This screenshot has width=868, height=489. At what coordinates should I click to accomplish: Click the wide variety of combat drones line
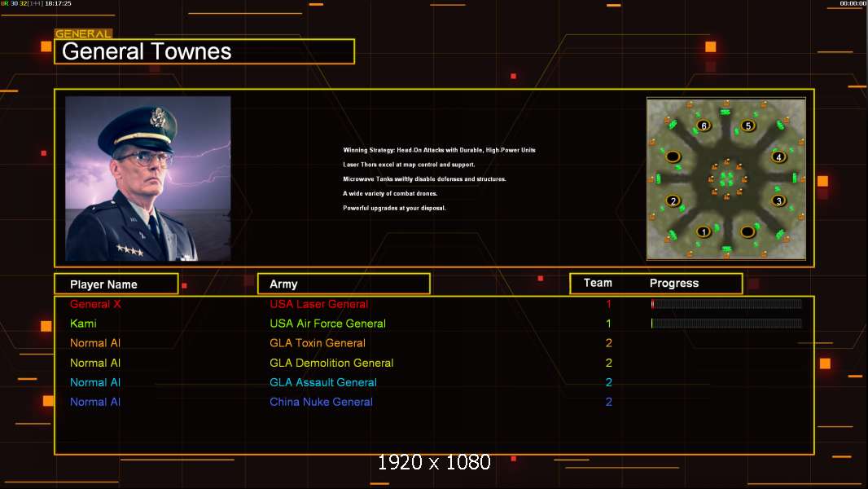[x=390, y=193]
